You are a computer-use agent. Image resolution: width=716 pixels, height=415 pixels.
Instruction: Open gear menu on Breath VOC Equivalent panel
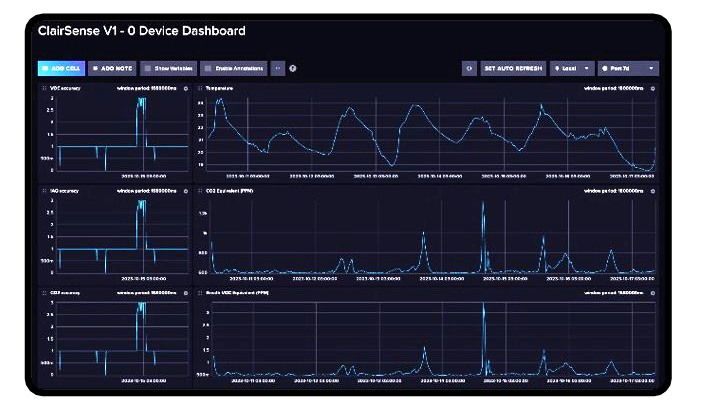651,293
